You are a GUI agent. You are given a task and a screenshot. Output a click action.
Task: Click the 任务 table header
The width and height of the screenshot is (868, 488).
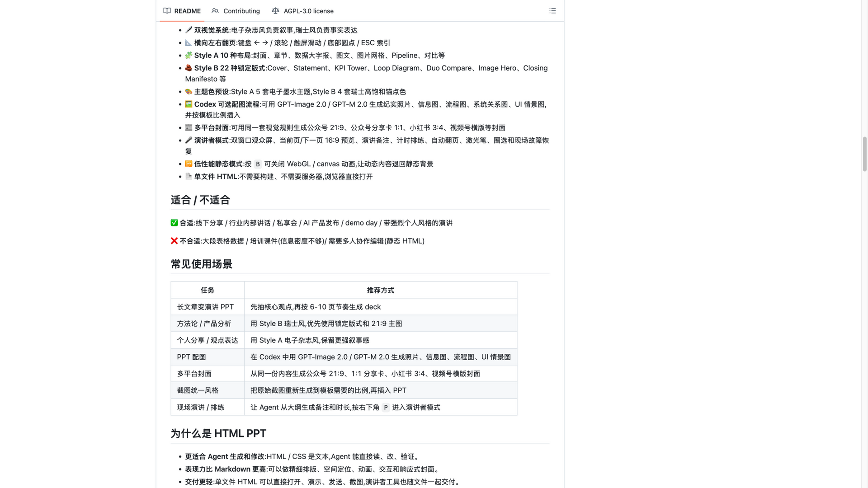208,290
